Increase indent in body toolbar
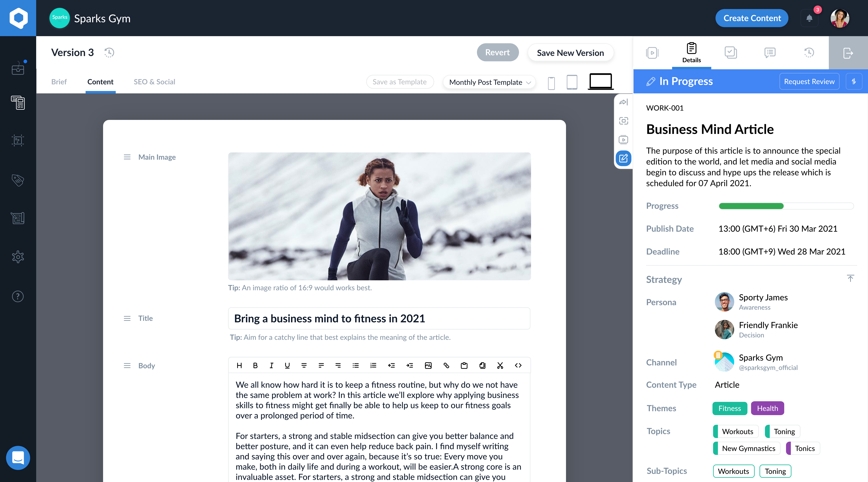868x482 pixels. tap(409, 365)
